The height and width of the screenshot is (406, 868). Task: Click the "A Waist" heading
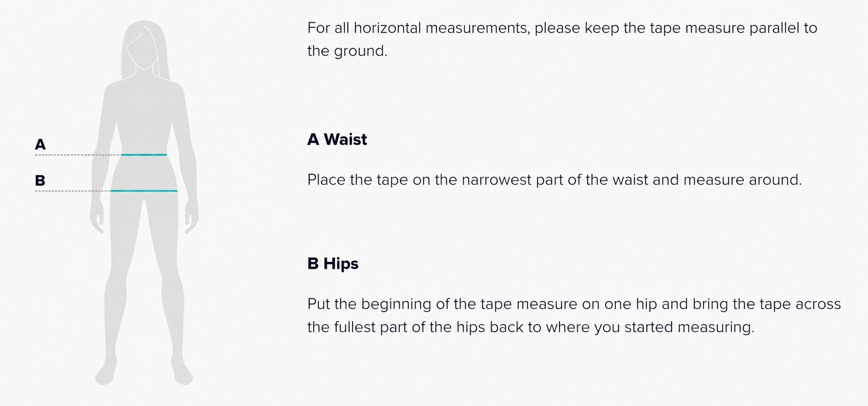tap(337, 140)
